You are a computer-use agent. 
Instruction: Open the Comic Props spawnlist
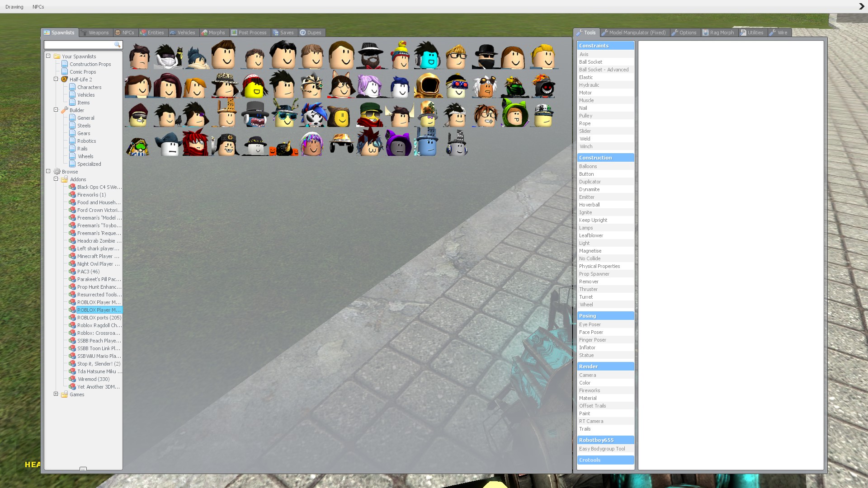[x=83, y=72]
